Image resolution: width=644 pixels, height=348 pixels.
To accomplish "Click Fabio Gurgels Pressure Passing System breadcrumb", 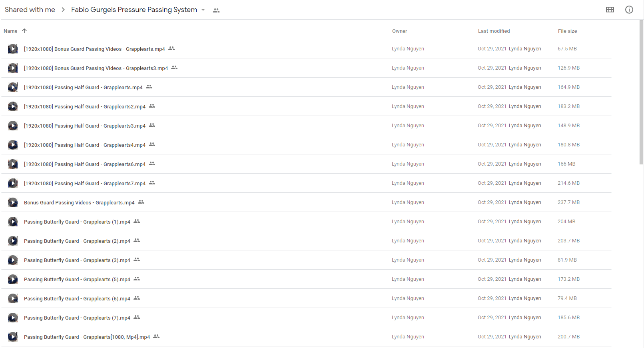I will click(134, 10).
